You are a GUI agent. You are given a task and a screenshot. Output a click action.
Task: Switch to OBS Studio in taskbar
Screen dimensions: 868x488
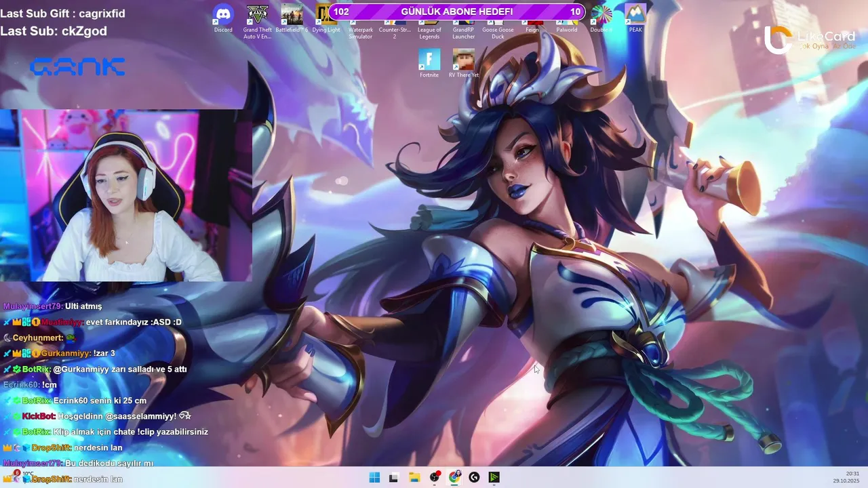(x=435, y=477)
